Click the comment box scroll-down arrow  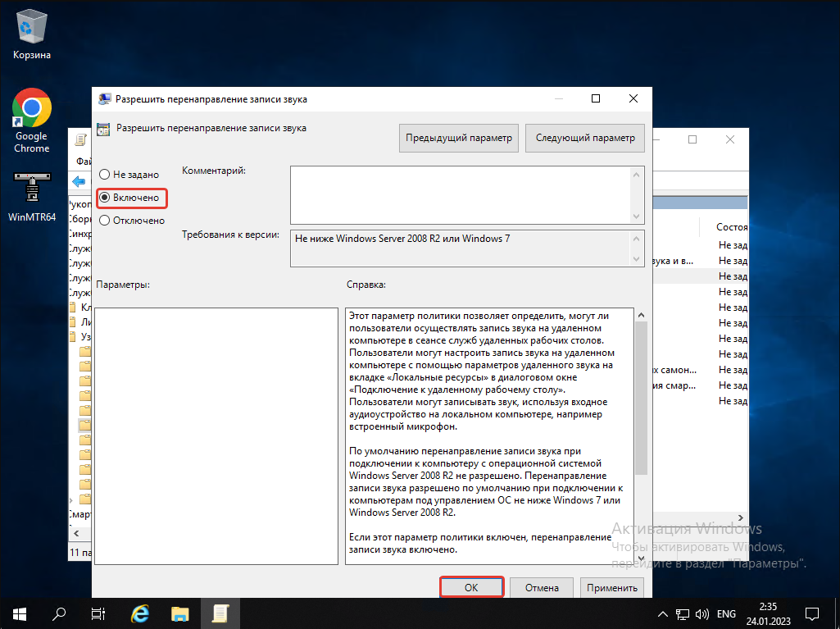coord(637,215)
